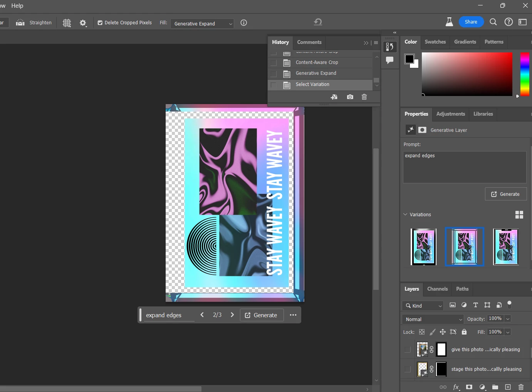Set history brush source for Content-Aware Crop
Screen dimensions: 532x392
point(274,62)
